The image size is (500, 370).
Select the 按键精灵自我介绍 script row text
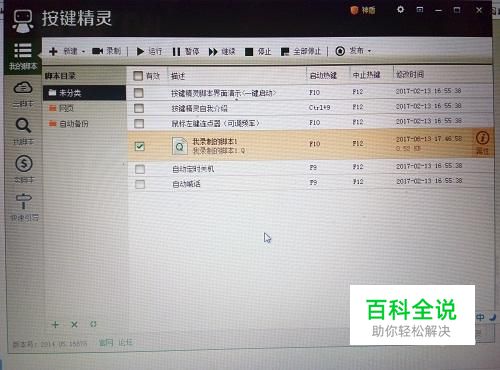click(x=199, y=108)
